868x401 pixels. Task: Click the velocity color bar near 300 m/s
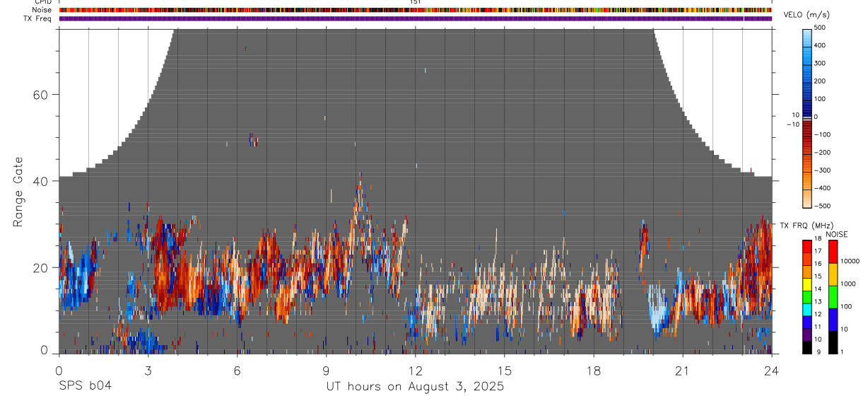tap(807, 63)
